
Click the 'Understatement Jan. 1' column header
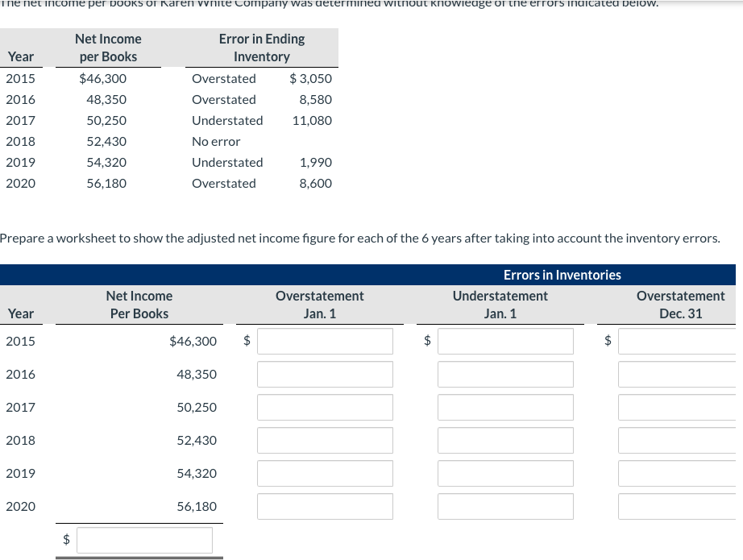click(500, 305)
